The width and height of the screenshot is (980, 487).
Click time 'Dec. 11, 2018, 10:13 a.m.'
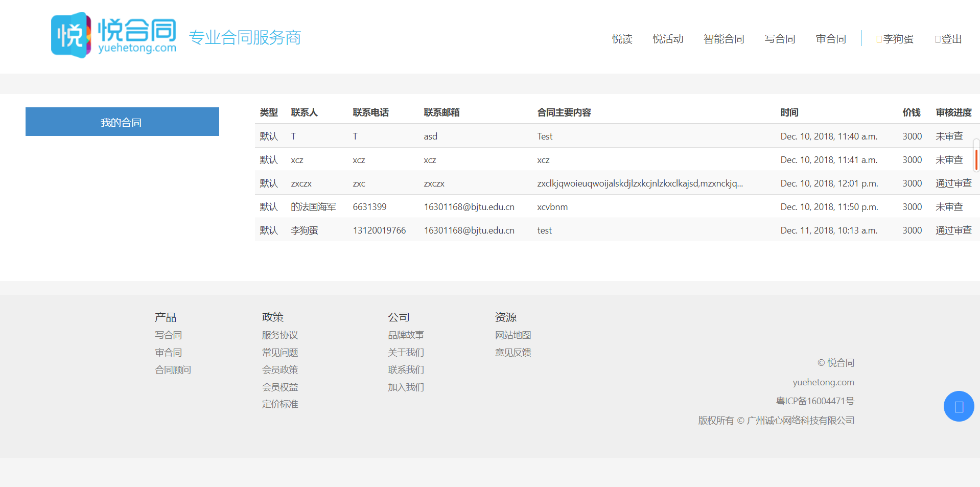click(829, 230)
